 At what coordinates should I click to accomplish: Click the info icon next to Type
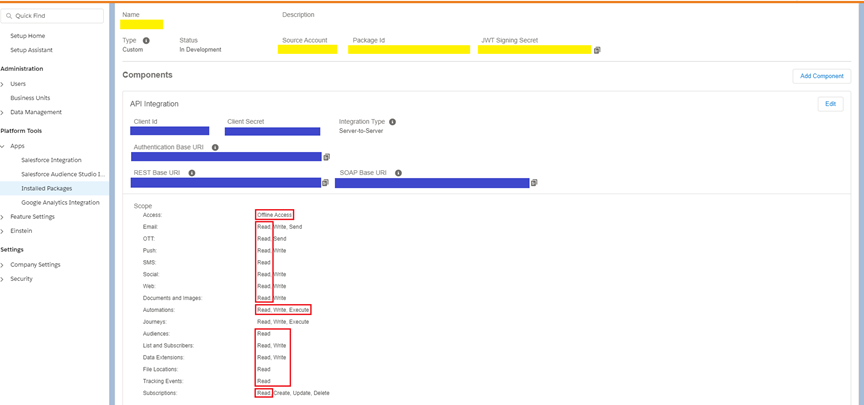(x=146, y=41)
